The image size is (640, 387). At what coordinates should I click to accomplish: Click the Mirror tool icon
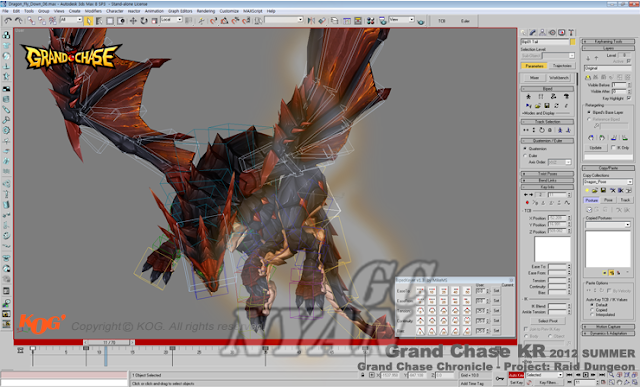tap(311, 20)
